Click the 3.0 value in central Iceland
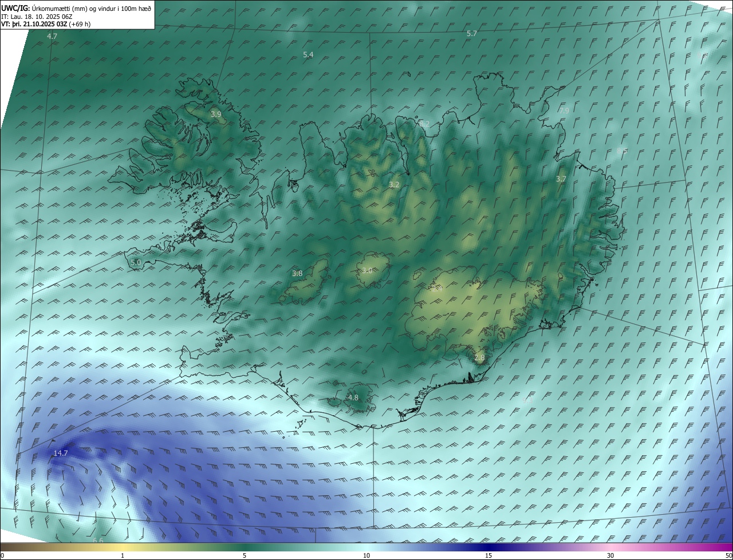733x560 pixels. [367, 270]
